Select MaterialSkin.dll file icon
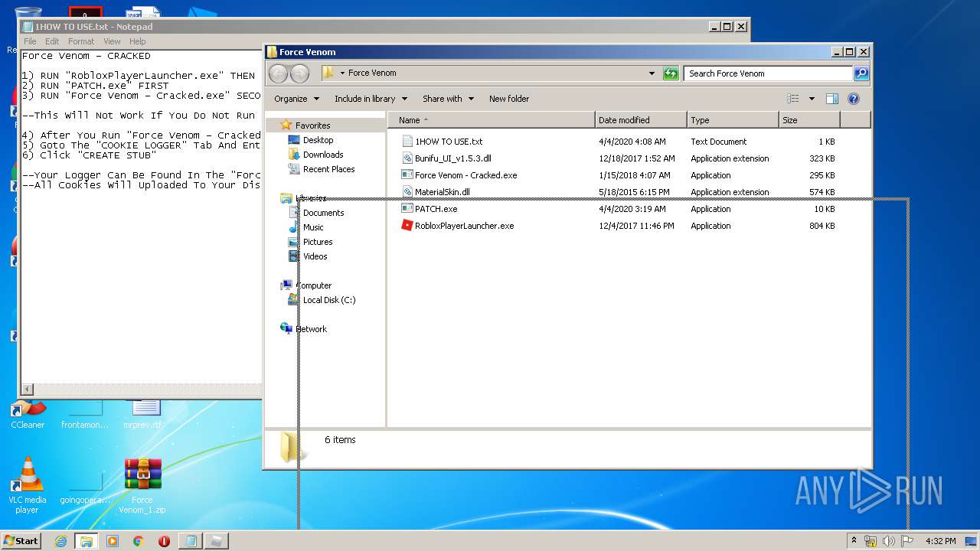The width and height of the screenshot is (980, 551). pos(407,192)
